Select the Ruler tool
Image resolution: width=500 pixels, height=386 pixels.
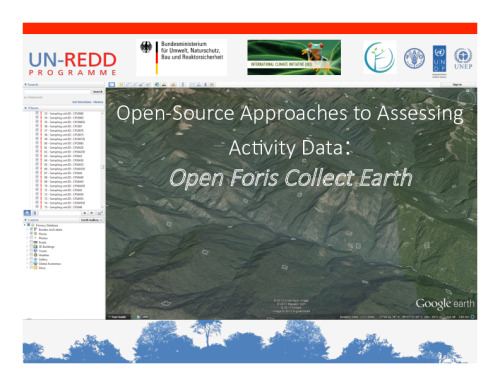tap(183, 84)
